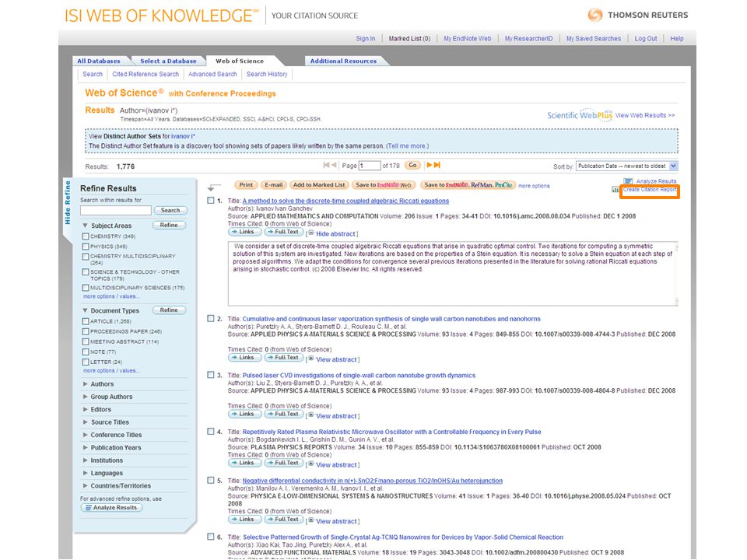The height and width of the screenshot is (560, 747).
Task: Check LETTER (24) document type
Action: click(x=86, y=362)
